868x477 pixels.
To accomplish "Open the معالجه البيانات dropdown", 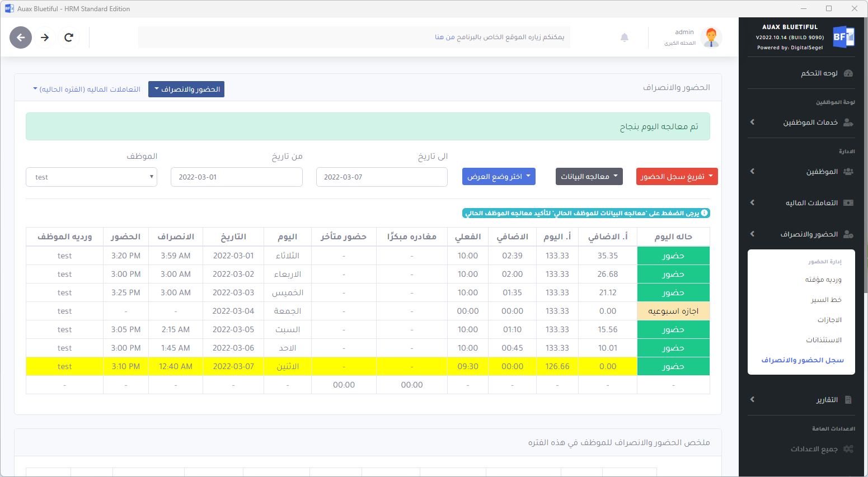I will coord(589,176).
